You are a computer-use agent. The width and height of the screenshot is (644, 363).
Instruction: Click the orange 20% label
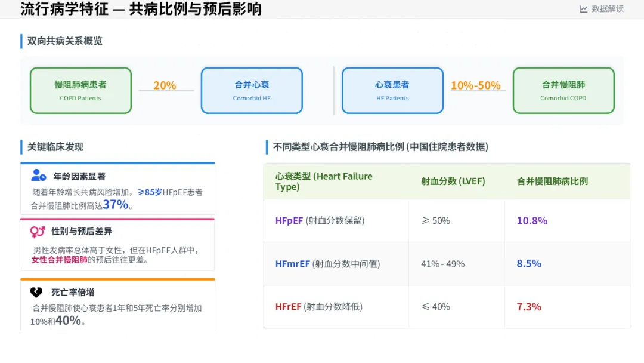[x=165, y=85]
